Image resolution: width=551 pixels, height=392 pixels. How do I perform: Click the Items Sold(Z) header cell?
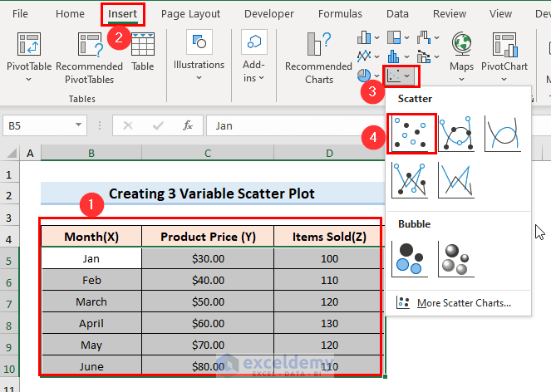coord(329,237)
